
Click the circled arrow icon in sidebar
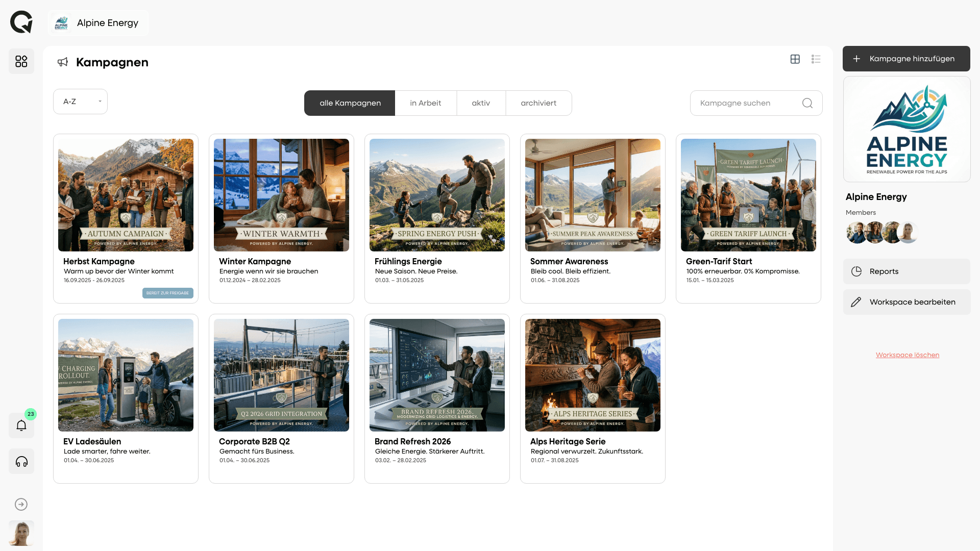pos(21,505)
